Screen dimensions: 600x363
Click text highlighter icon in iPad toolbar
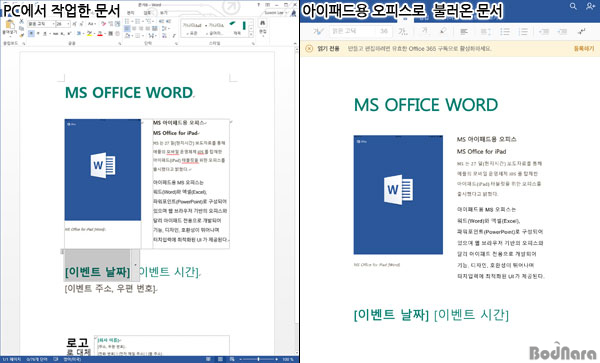coord(443,31)
